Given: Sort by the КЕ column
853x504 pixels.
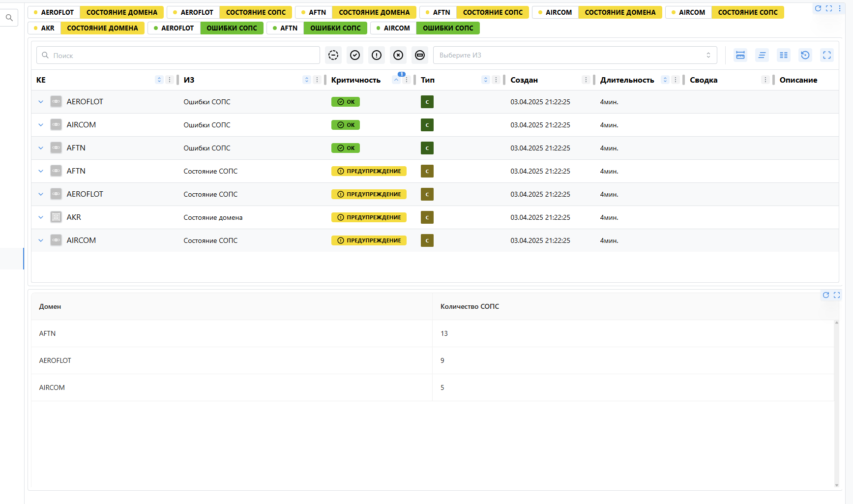Looking at the screenshot, I should tap(159, 80).
